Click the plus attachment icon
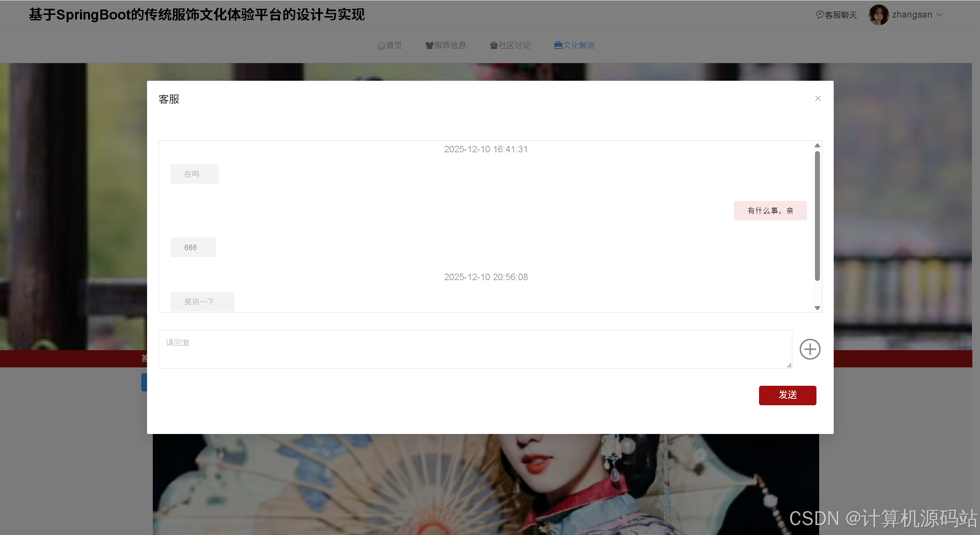The height and width of the screenshot is (535, 980). (810, 349)
